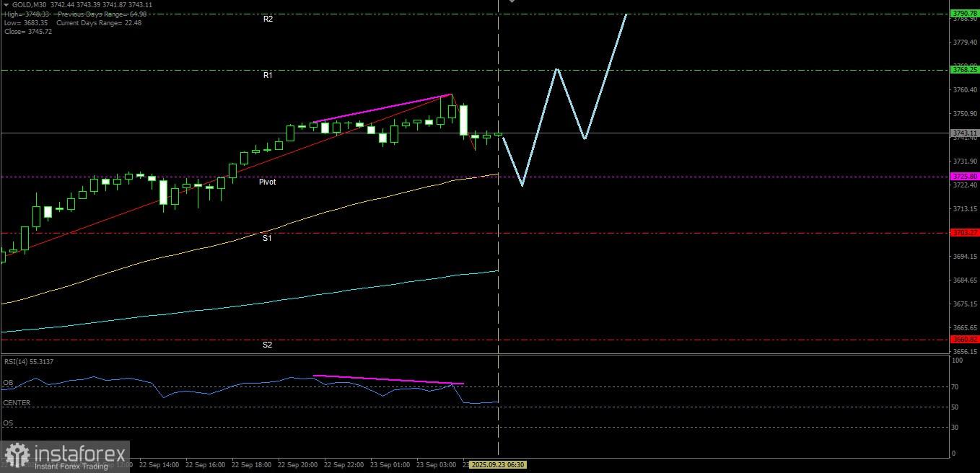This screenshot has height=473, width=980.
Task: Click the 23 Sep 01:00 time label
Action: 390,465
